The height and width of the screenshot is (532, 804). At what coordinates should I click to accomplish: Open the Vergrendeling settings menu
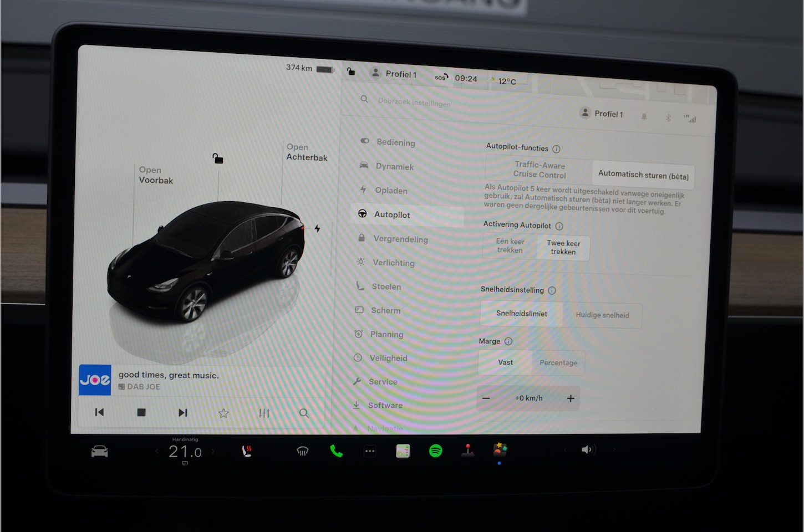tap(400, 239)
